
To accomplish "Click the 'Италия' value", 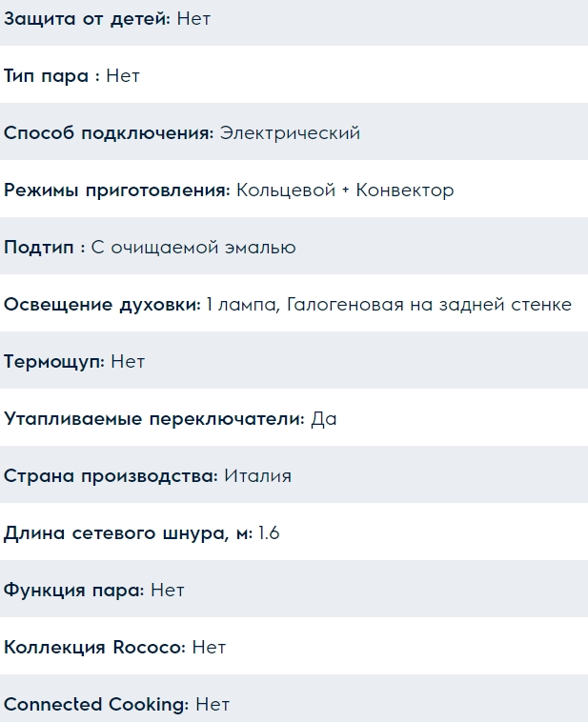I will pyautogui.click(x=257, y=476).
